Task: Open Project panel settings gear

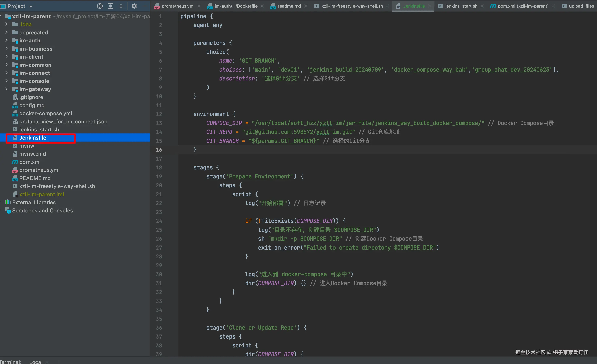Action: pos(134,6)
